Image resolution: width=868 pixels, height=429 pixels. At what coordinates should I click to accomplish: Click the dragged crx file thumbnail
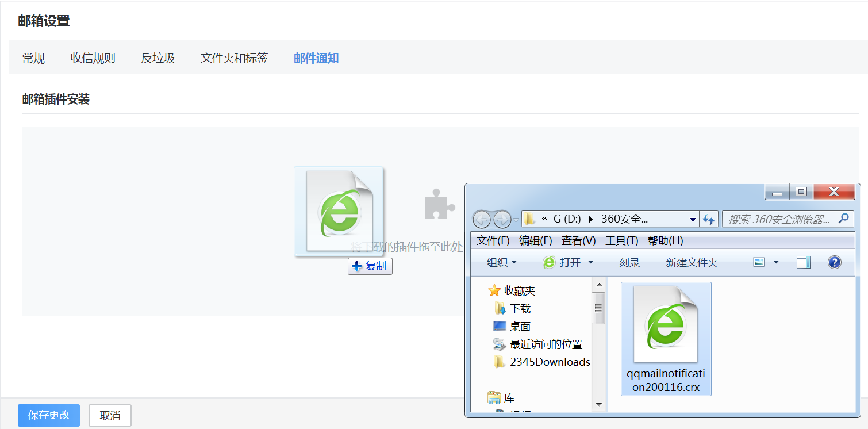point(339,212)
